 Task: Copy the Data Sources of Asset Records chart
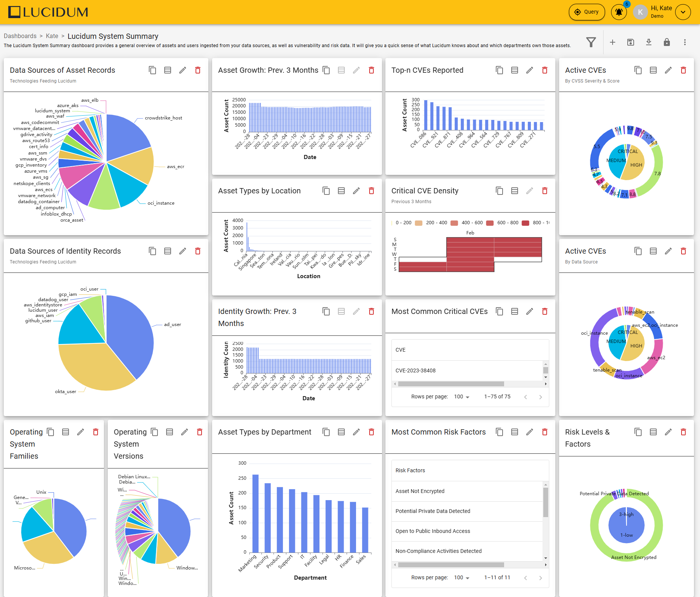coord(153,70)
